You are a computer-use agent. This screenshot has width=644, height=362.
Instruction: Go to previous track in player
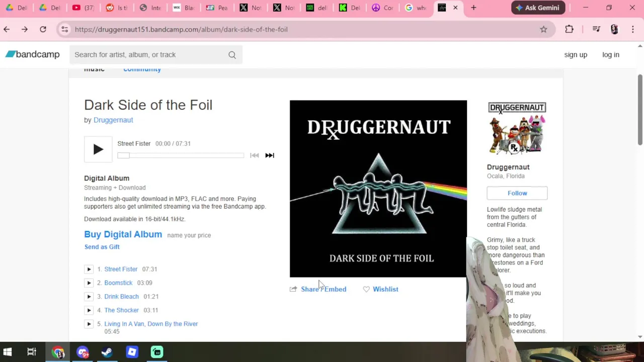254,155
